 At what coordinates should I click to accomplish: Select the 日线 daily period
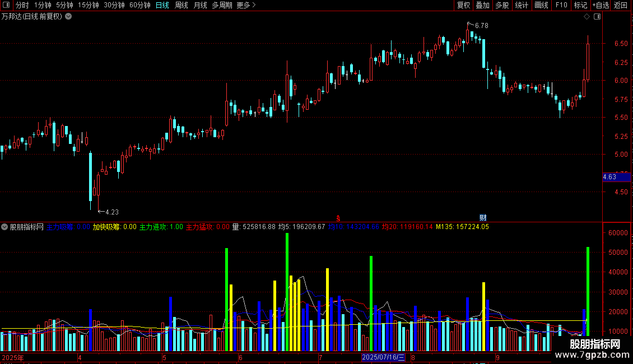[x=162, y=5]
